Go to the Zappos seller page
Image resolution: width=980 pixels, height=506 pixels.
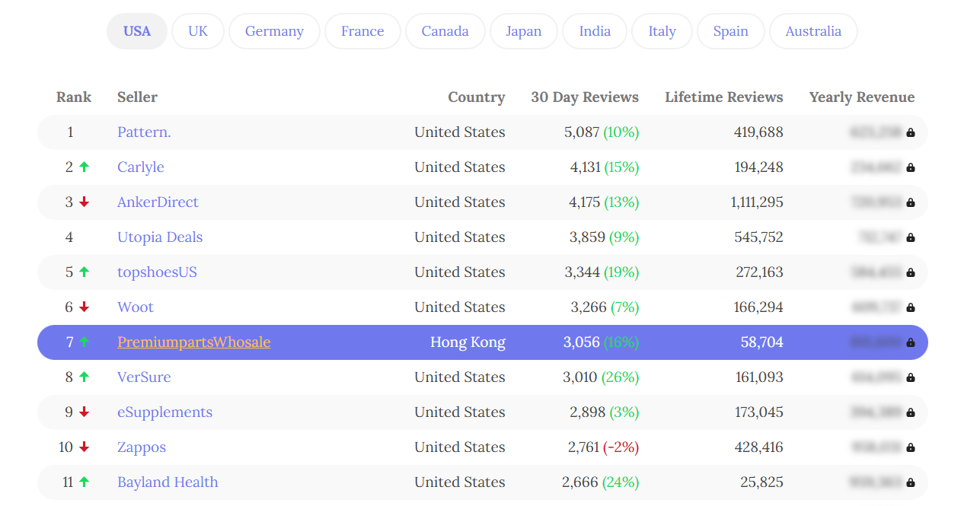(x=142, y=447)
